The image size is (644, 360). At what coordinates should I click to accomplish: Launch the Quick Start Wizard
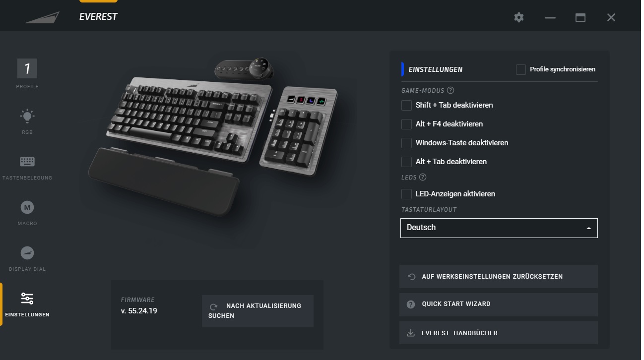(499, 304)
